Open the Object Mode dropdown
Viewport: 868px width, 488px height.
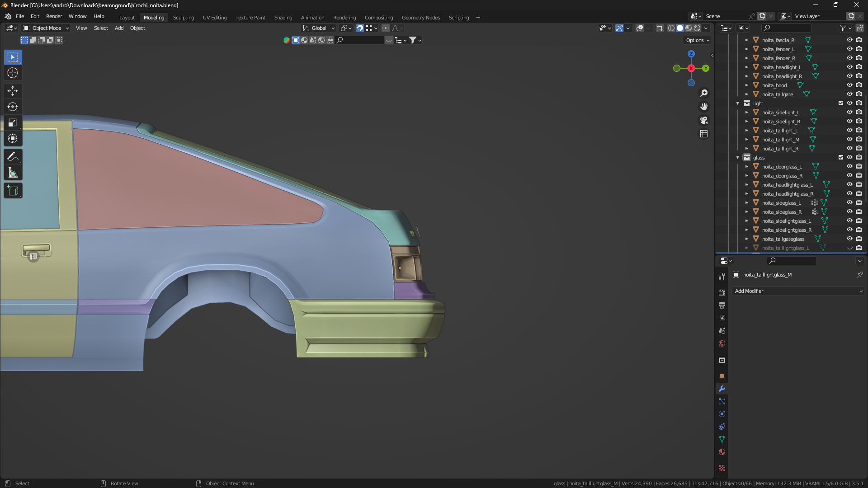click(46, 28)
